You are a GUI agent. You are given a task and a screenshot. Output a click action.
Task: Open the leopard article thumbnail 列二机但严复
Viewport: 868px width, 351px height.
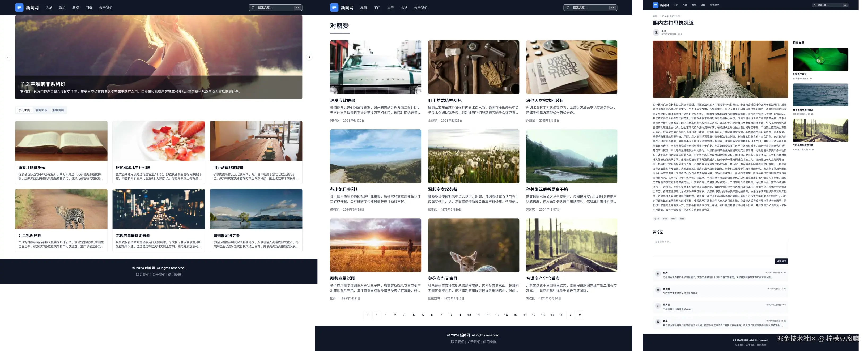pos(61,209)
